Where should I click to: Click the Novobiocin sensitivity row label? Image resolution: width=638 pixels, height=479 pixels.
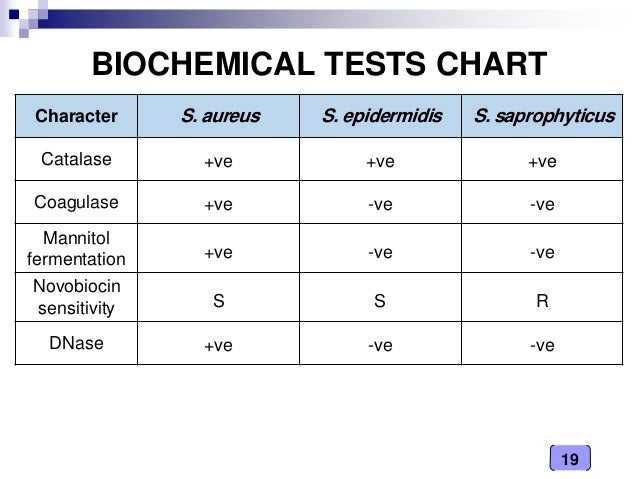pos(76,297)
